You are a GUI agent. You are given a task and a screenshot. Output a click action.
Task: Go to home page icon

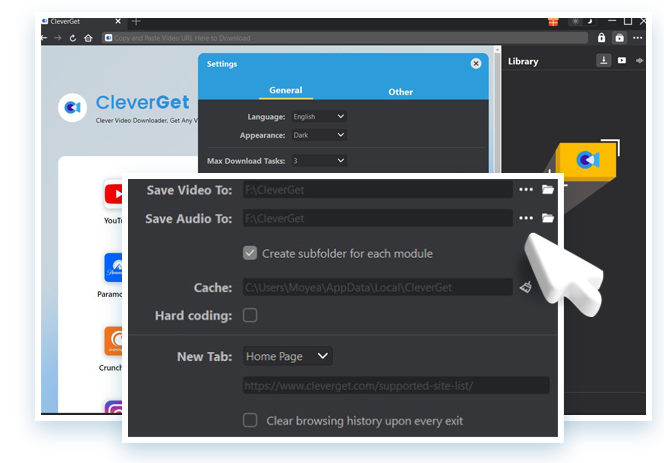88,38
